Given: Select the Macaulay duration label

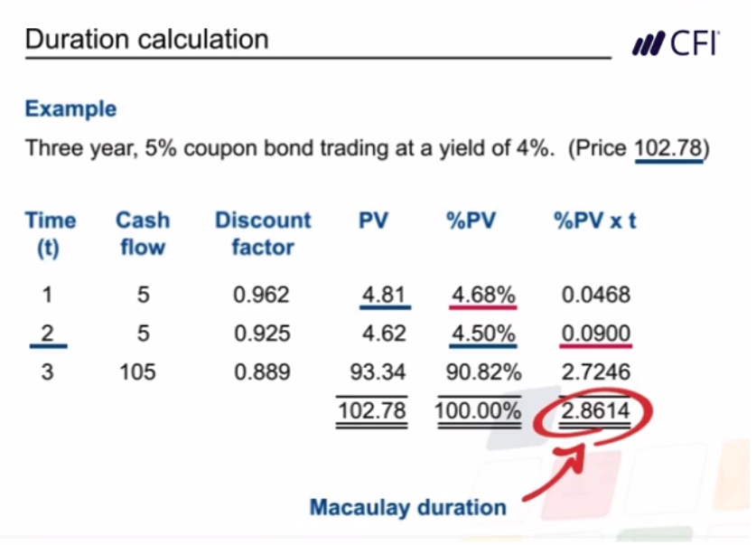Looking at the screenshot, I should [408, 507].
